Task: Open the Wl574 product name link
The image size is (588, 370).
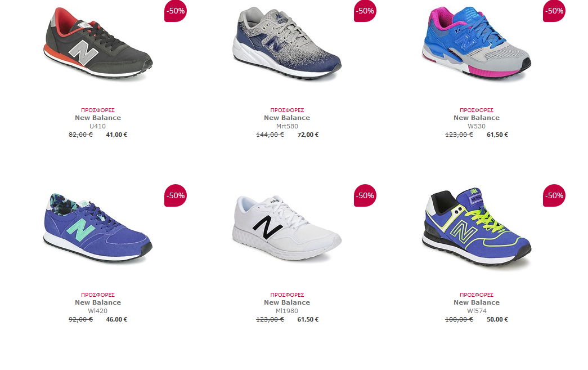Action: point(476,311)
